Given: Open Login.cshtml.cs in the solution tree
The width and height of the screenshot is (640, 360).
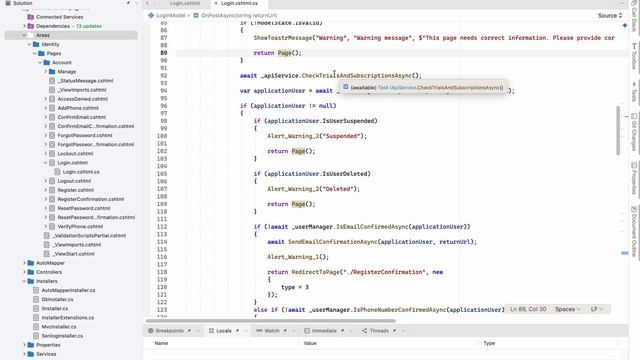Looking at the screenshot, I should pos(81,172).
